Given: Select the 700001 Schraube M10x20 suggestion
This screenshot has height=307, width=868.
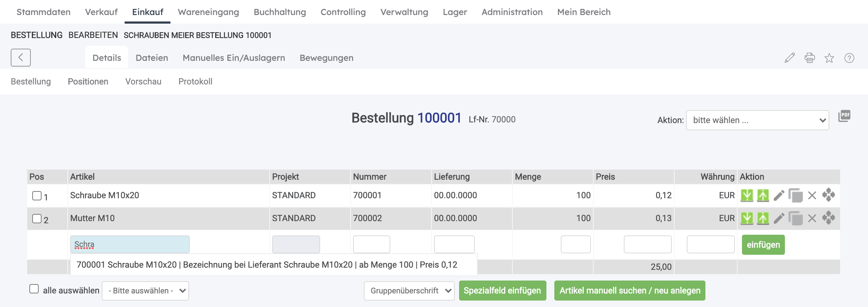Looking at the screenshot, I should pos(267,265).
